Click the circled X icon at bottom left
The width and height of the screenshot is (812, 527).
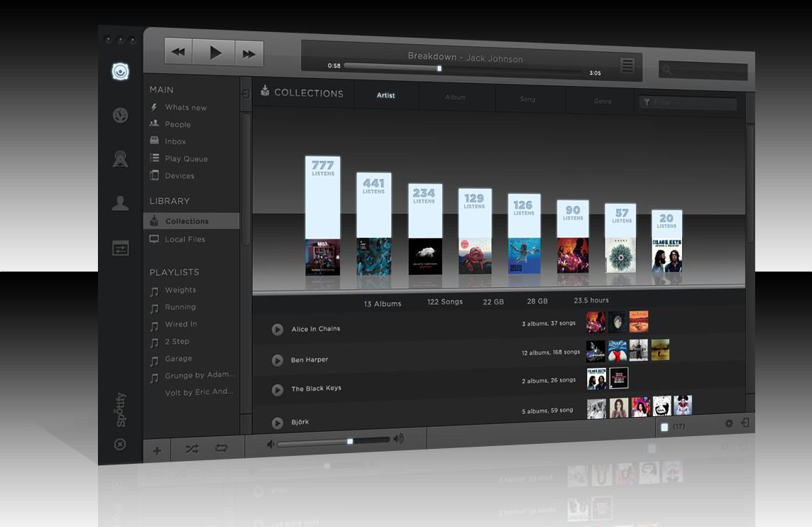[120, 445]
